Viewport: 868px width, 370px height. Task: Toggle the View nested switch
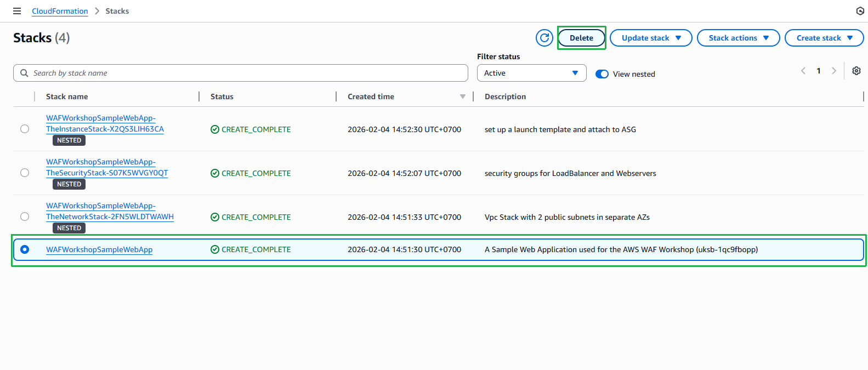(x=602, y=74)
